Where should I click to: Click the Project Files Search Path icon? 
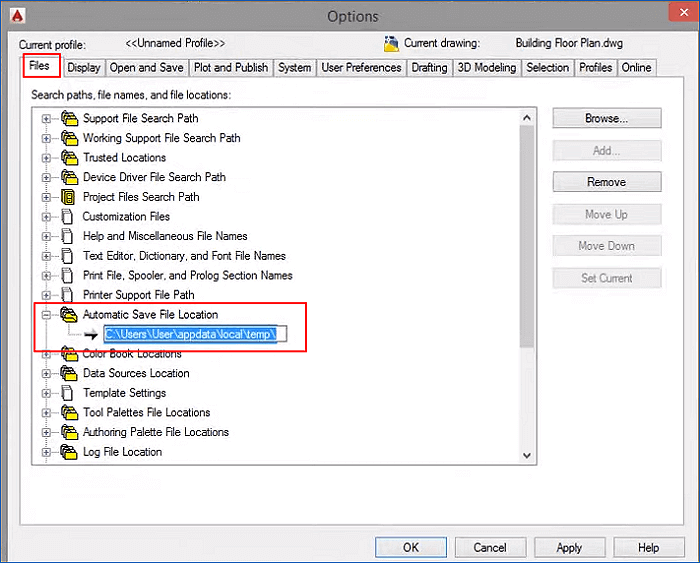coord(68,197)
